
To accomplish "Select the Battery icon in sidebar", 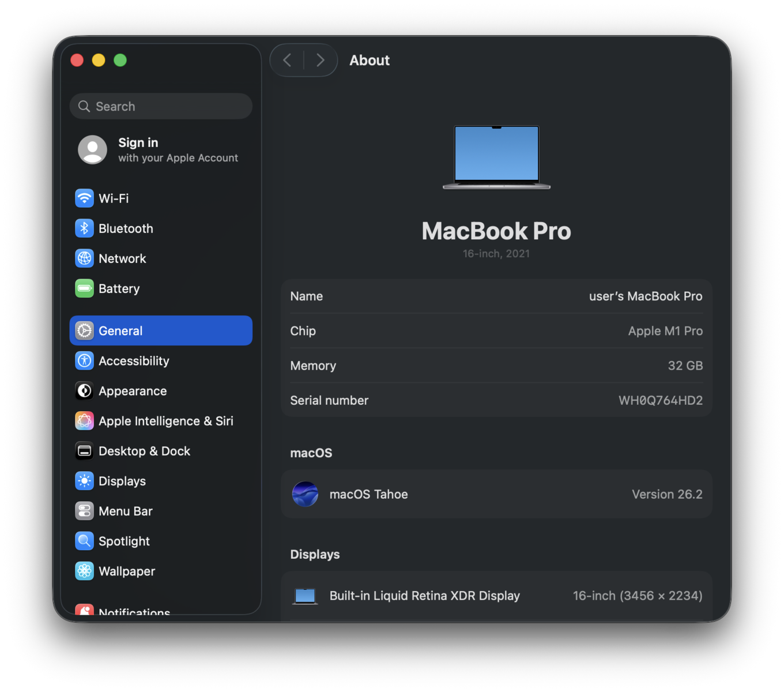I will (84, 288).
